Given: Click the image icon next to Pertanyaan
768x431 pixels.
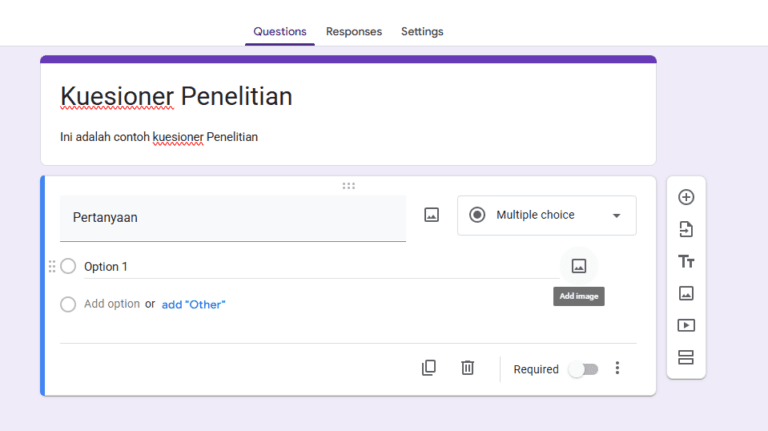Looking at the screenshot, I should [x=431, y=215].
